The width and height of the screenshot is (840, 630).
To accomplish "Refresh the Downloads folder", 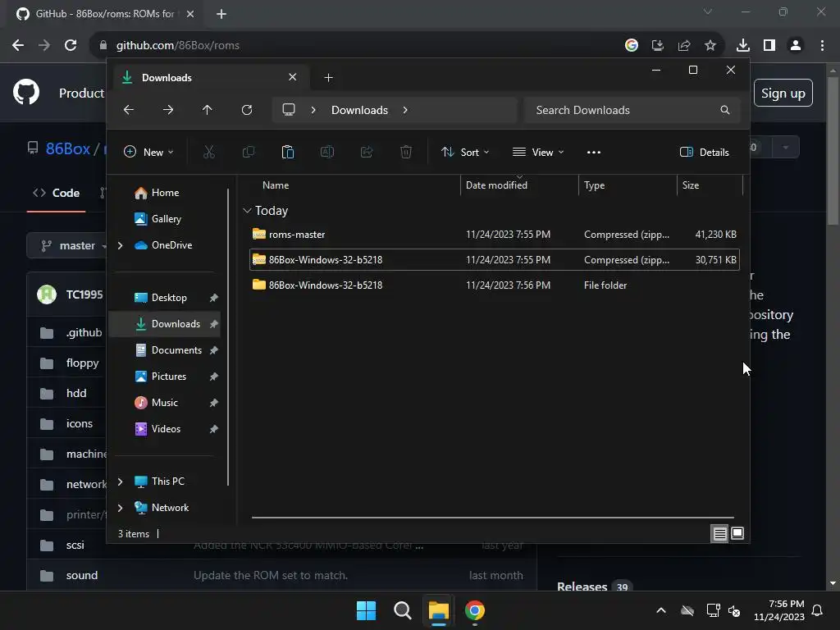I will [x=247, y=110].
